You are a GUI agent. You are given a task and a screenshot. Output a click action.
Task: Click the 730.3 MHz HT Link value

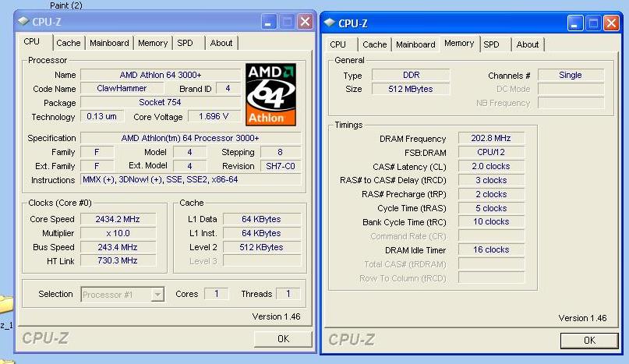pos(118,260)
